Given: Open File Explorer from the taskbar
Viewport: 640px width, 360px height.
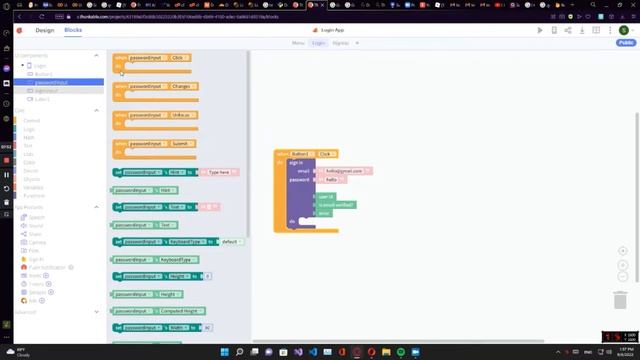Looking at the screenshot, I should pyautogui.click(x=386, y=352).
